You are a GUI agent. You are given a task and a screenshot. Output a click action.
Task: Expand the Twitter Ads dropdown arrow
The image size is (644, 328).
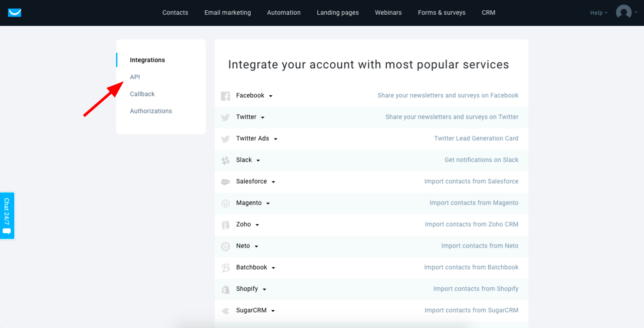pyautogui.click(x=276, y=139)
